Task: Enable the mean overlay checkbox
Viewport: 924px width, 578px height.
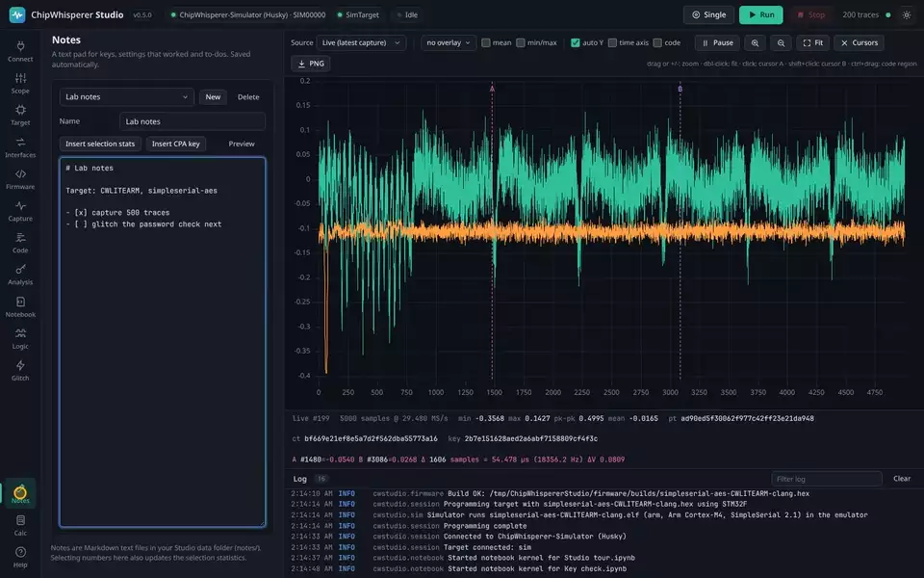Action: (485, 43)
